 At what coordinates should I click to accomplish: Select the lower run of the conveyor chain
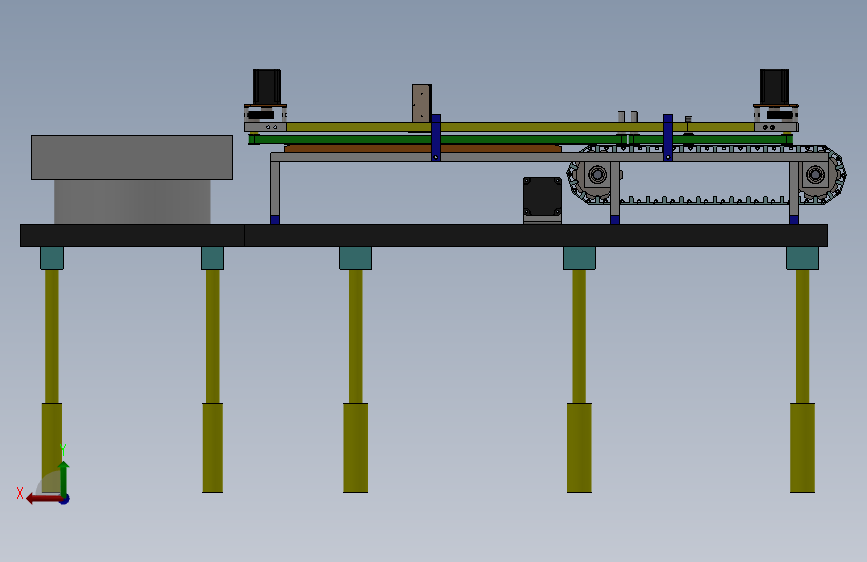(x=704, y=200)
